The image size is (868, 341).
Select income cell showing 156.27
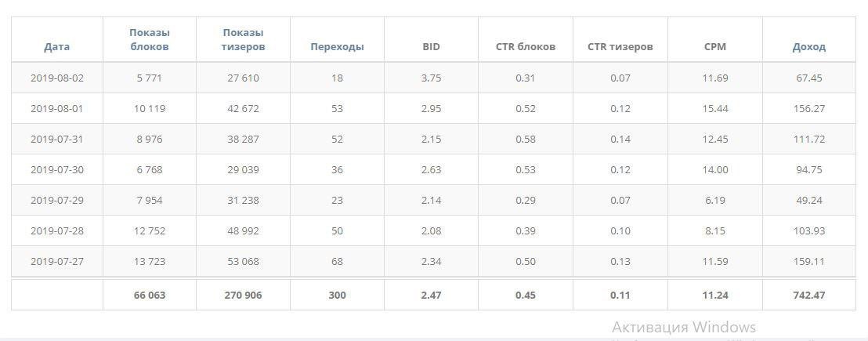click(x=808, y=108)
